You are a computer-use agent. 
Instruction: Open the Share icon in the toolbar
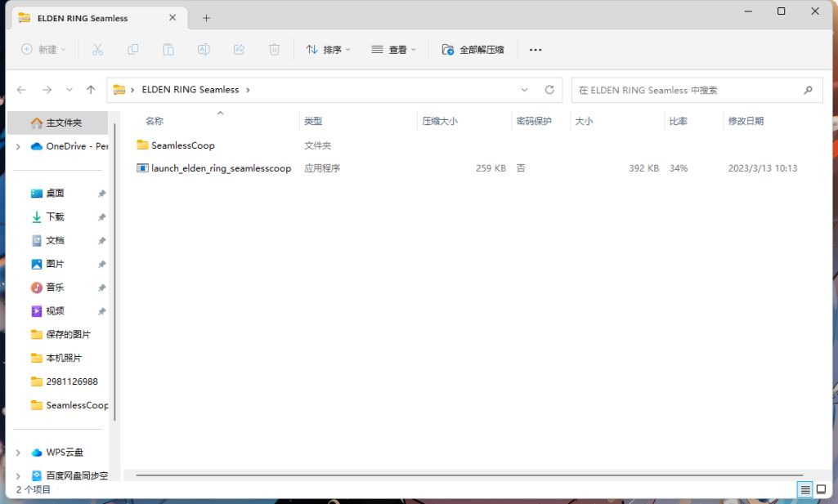coord(237,49)
